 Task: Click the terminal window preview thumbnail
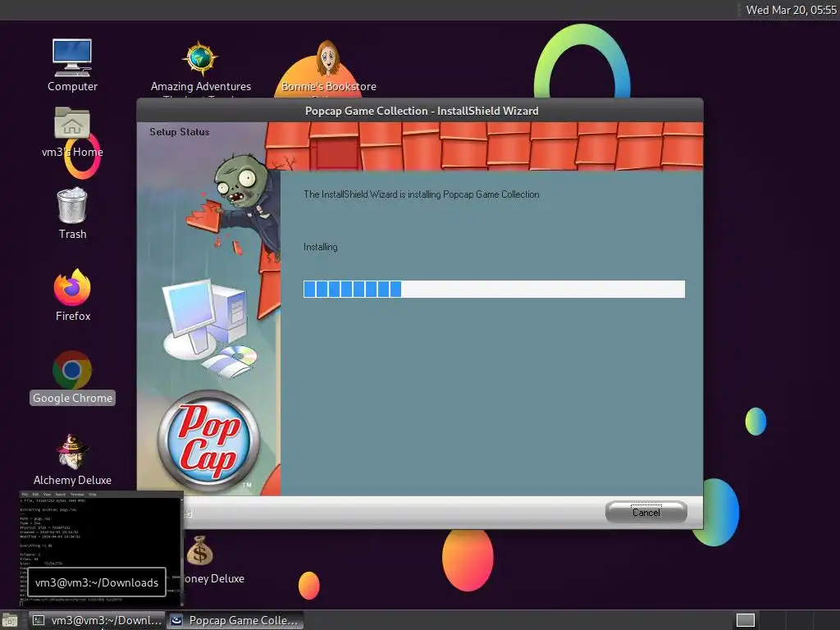coord(101,549)
